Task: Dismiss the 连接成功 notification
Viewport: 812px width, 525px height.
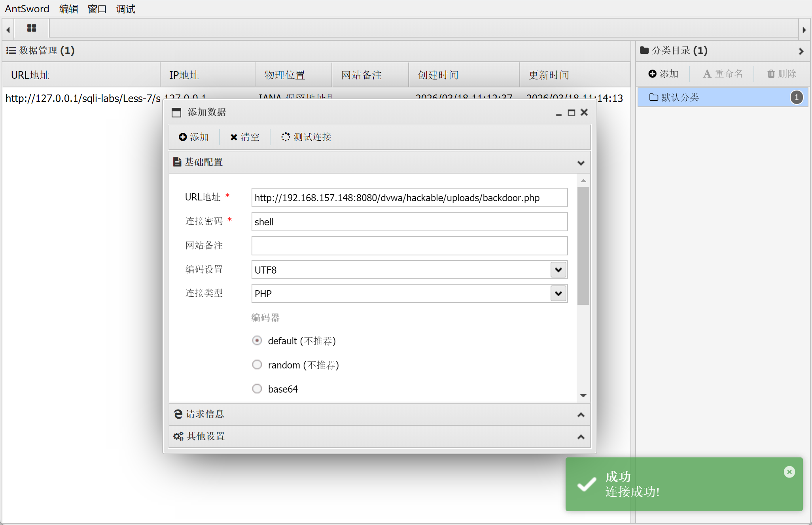Action: point(789,472)
